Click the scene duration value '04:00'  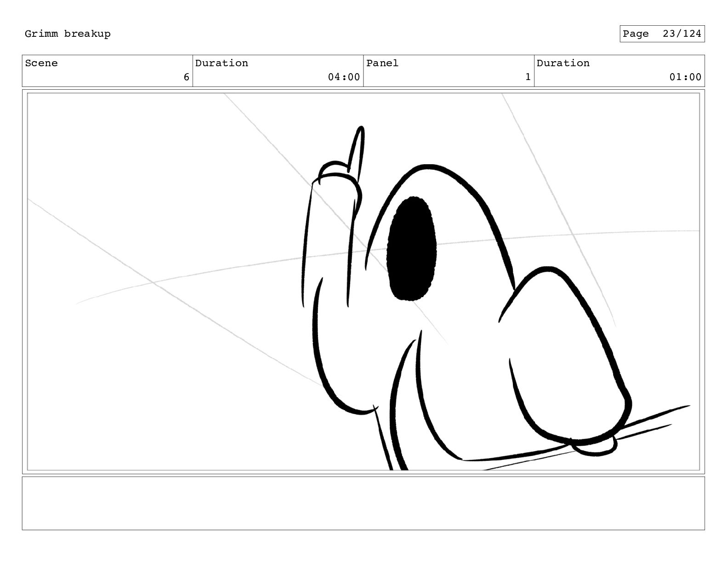coord(344,77)
